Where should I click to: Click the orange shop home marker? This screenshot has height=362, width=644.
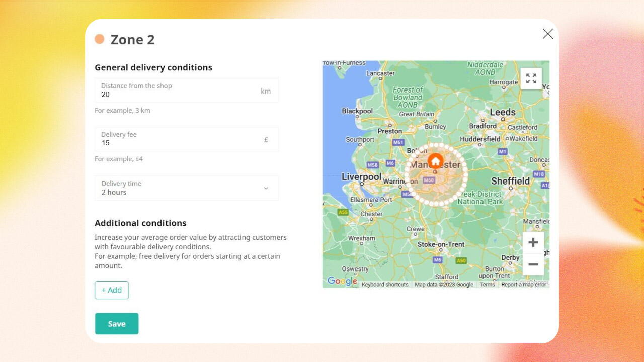point(435,161)
